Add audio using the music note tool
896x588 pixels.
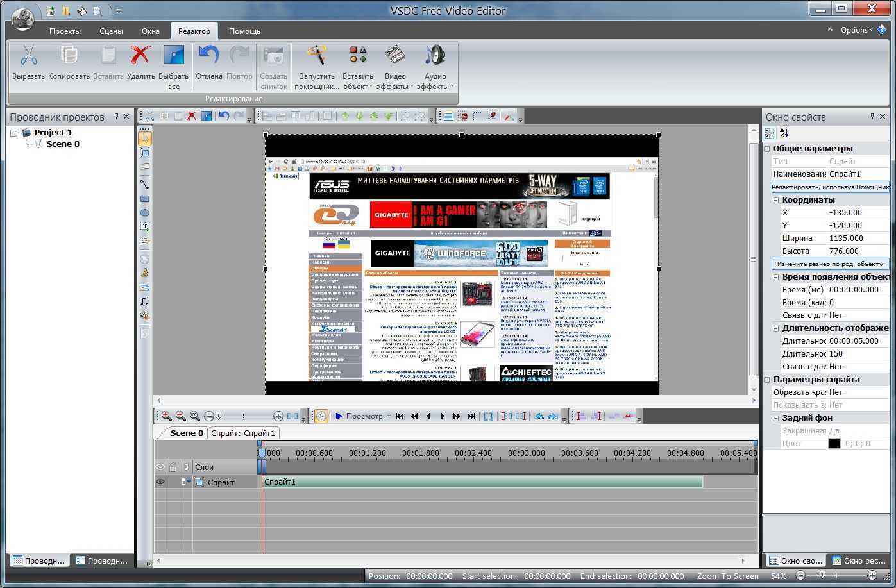pyautogui.click(x=145, y=301)
